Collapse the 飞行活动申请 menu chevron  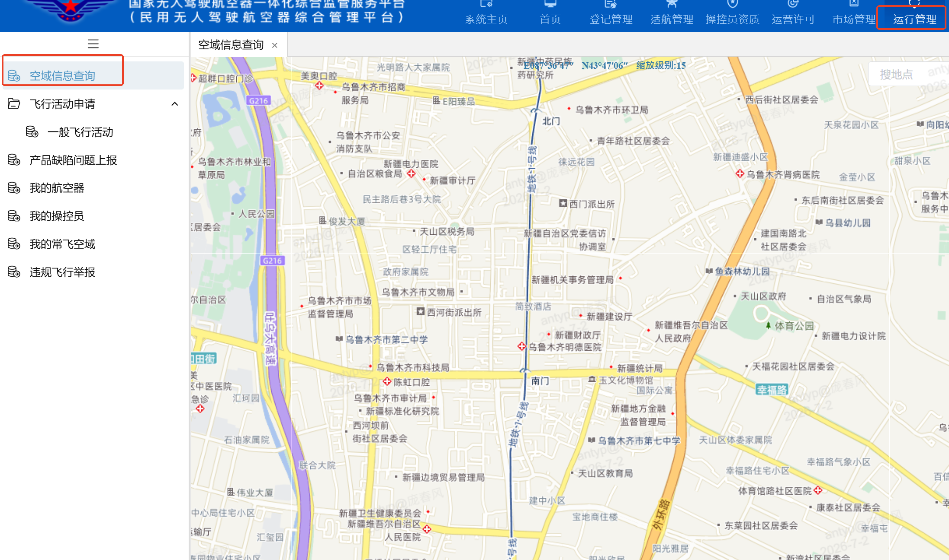coord(175,104)
